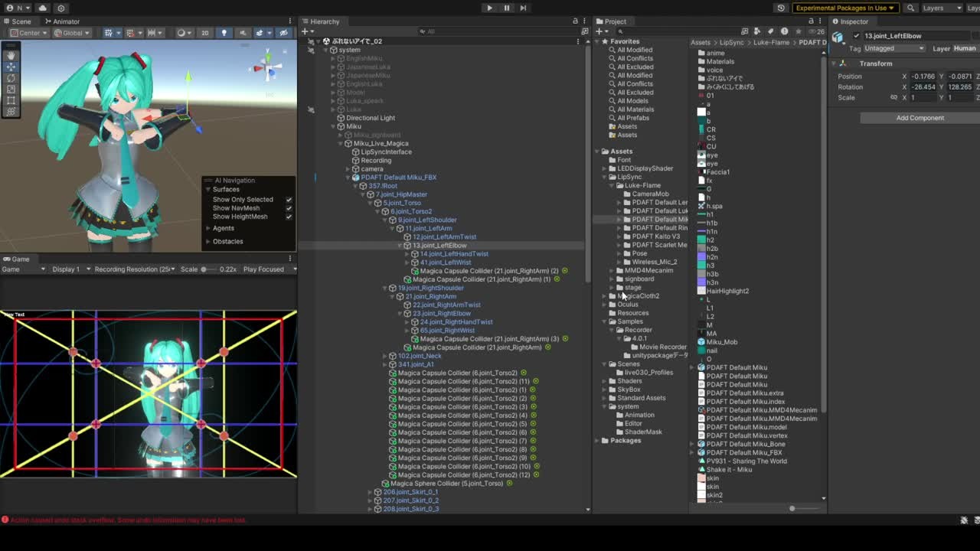Uncheck Show Only Selected checkbox
The height and width of the screenshot is (551, 980).
289,200
